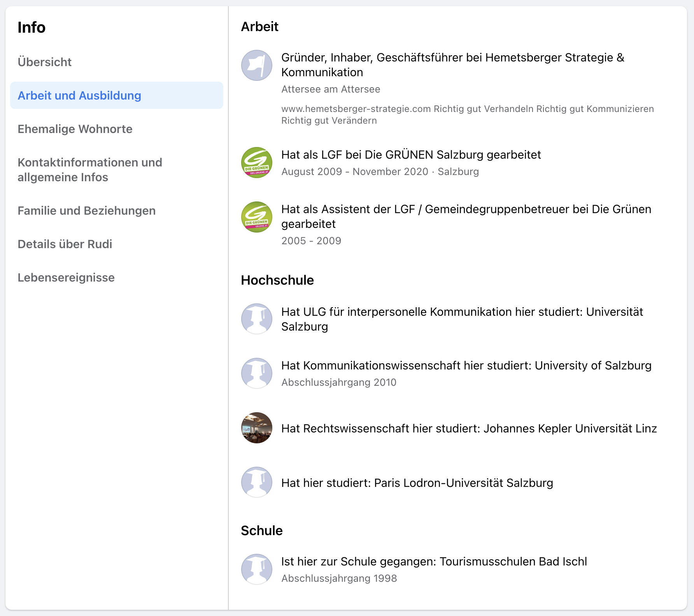
Task: Click the 2005 - 2009 date text
Action: pyautogui.click(x=311, y=241)
